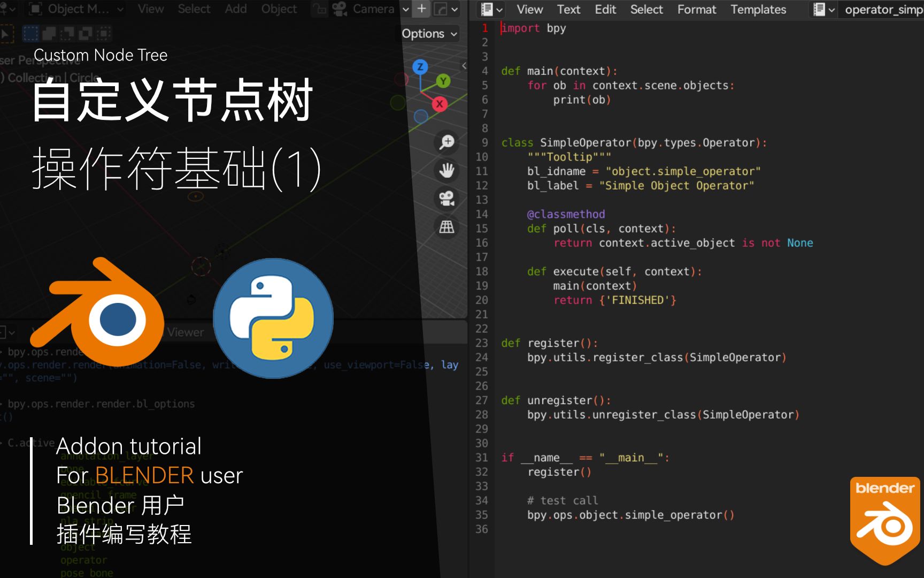The image size is (924, 578).
Task: Choose the Set new selection mode icon
Action: pos(30,34)
